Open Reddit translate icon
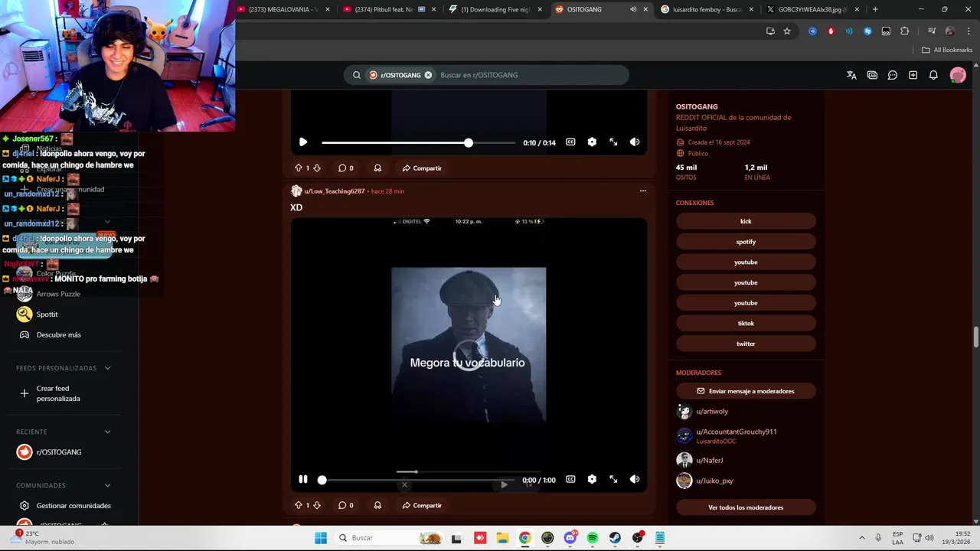Screen dimensions: 980x551 click(851, 75)
